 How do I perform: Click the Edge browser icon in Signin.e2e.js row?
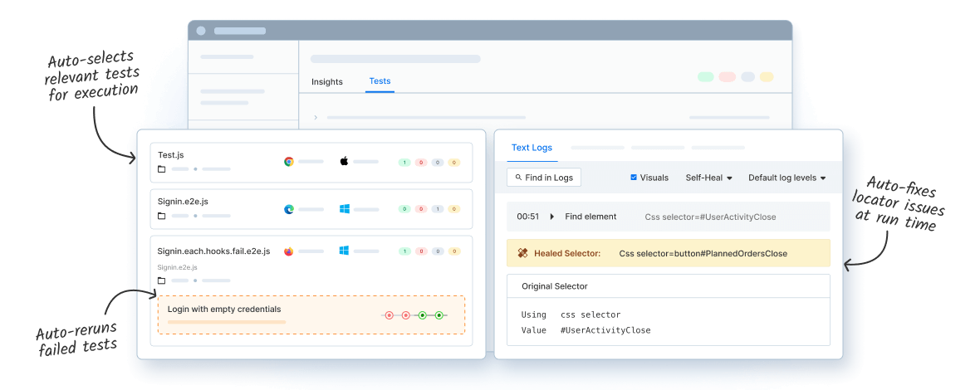(x=289, y=209)
